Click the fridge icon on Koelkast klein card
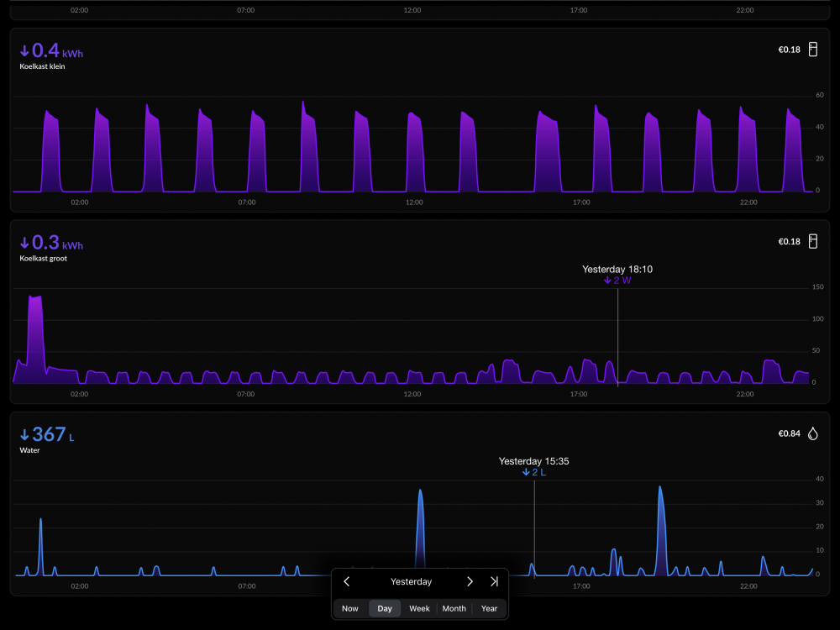 [x=812, y=50]
